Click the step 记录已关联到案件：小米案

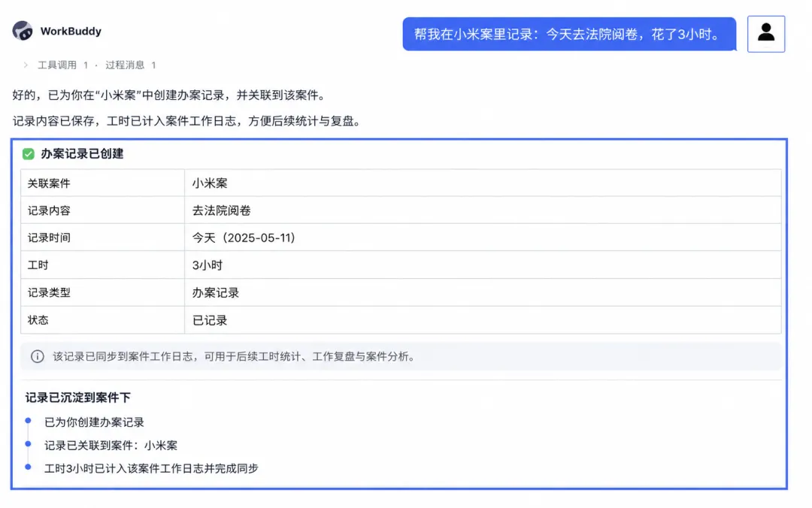(111, 446)
